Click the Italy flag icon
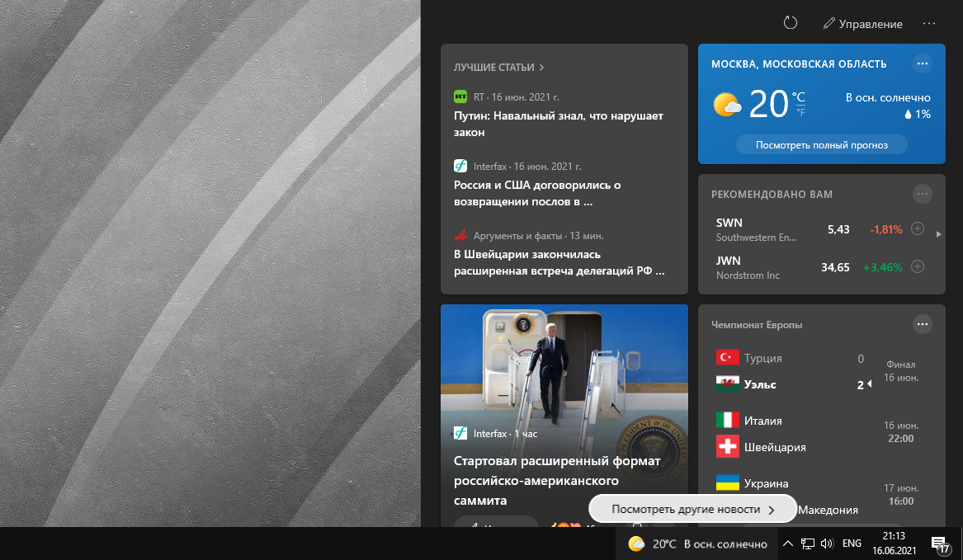Viewport: 963px width, 560px height. pos(727,420)
